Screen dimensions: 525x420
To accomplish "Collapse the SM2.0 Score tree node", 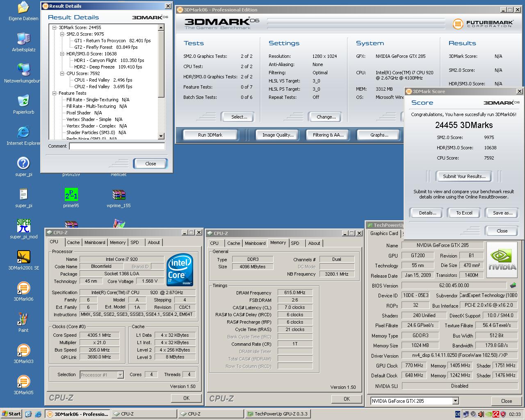I will 63,34.
